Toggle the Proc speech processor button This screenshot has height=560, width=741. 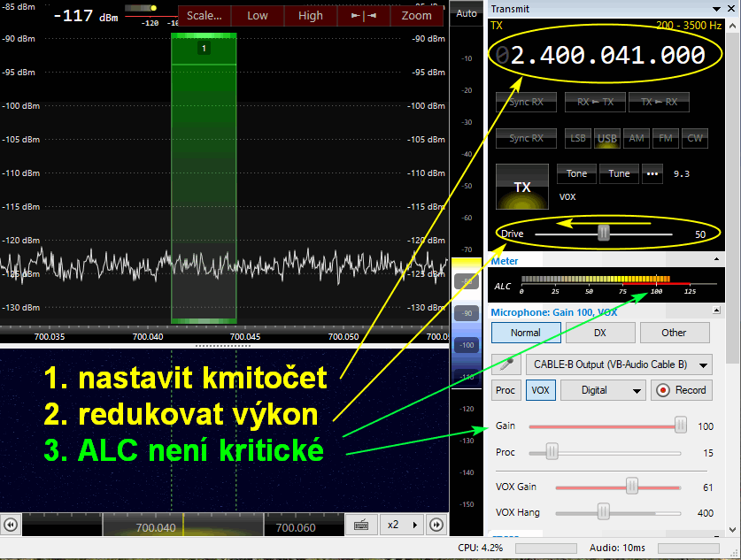coord(506,390)
